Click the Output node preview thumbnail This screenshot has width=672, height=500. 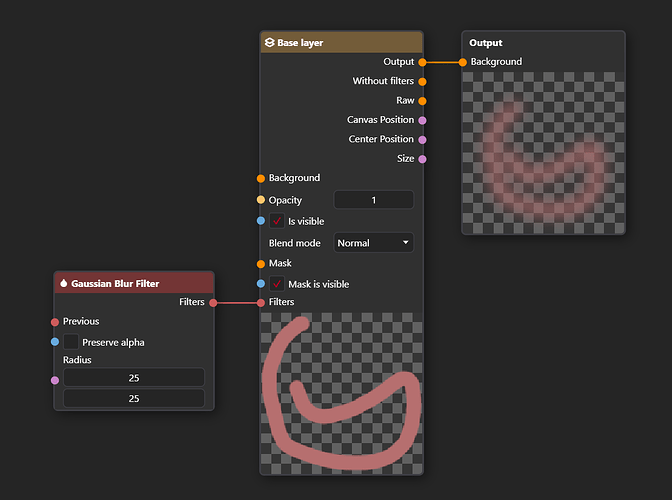[x=543, y=153]
